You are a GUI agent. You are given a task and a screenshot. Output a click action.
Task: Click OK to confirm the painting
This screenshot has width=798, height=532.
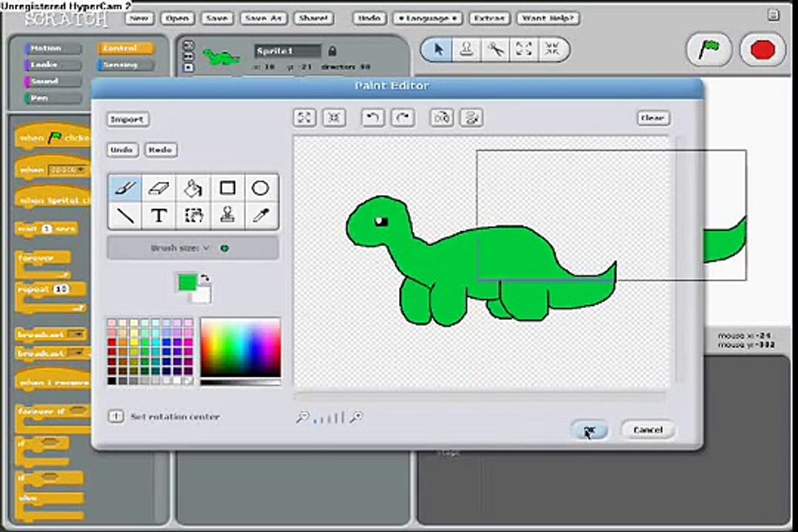pyautogui.click(x=590, y=430)
